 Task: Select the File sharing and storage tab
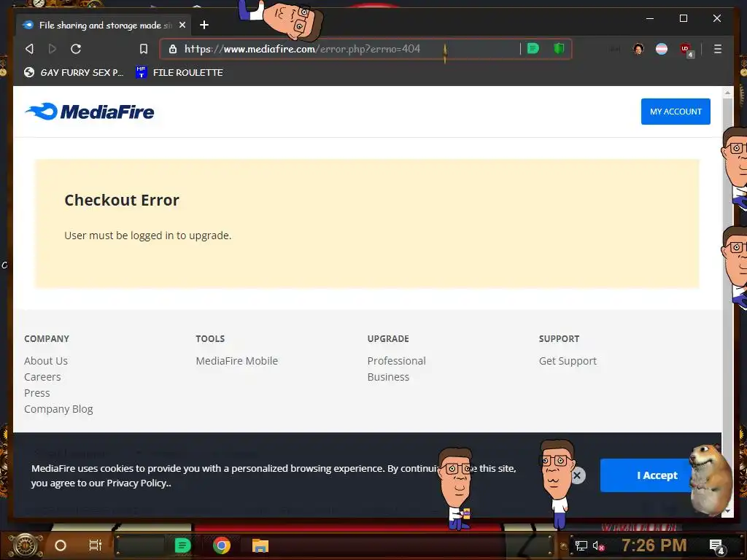tap(104, 25)
